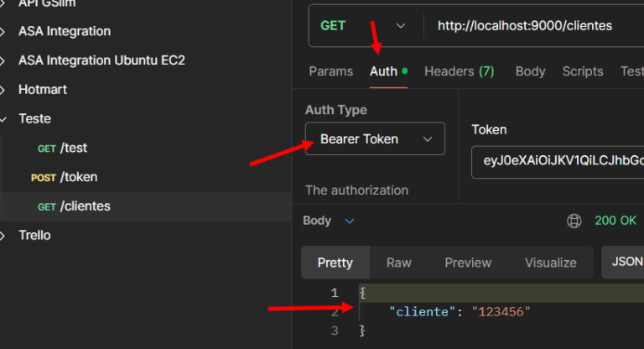Open the GET method dropdown
This screenshot has width=644, height=349.
(x=362, y=25)
